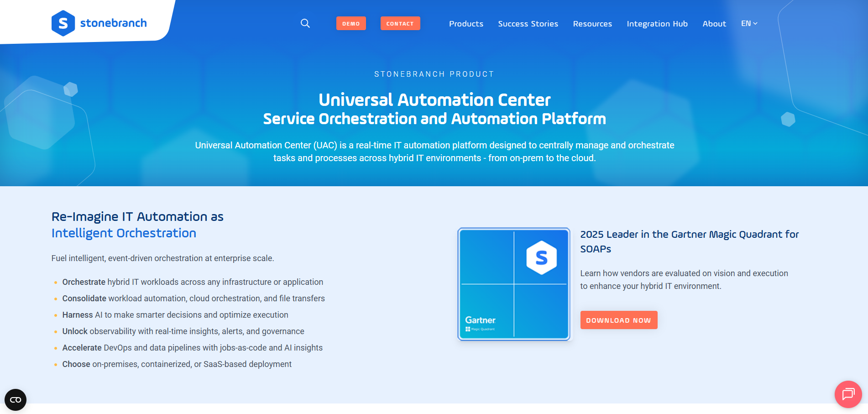
Task: Click the Gartner Magic Quadrant thumbnail image
Action: tap(514, 284)
